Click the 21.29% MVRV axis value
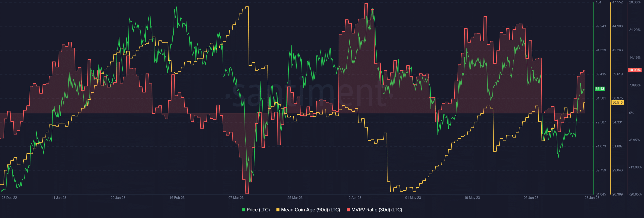The image size is (644, 218). click(635, 30)
